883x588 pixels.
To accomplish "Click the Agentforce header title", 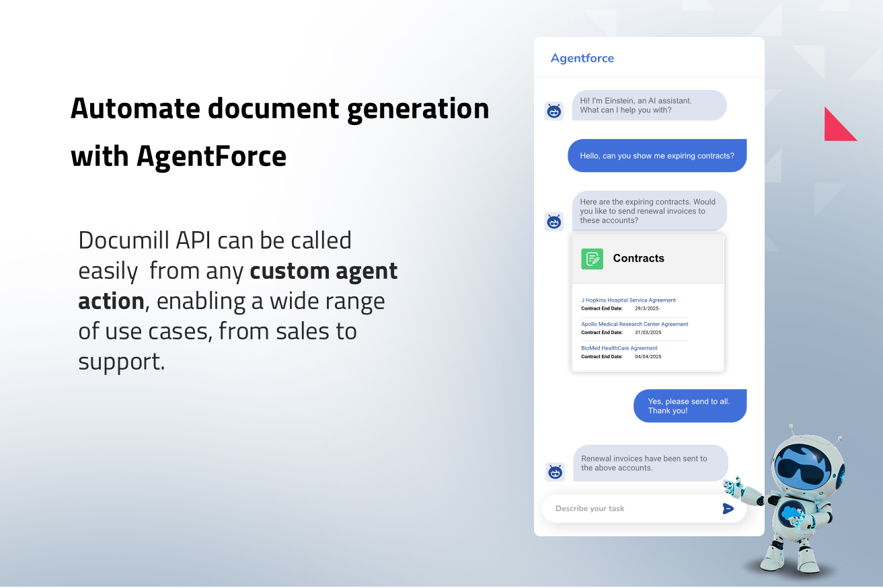I will coord(582,58).
